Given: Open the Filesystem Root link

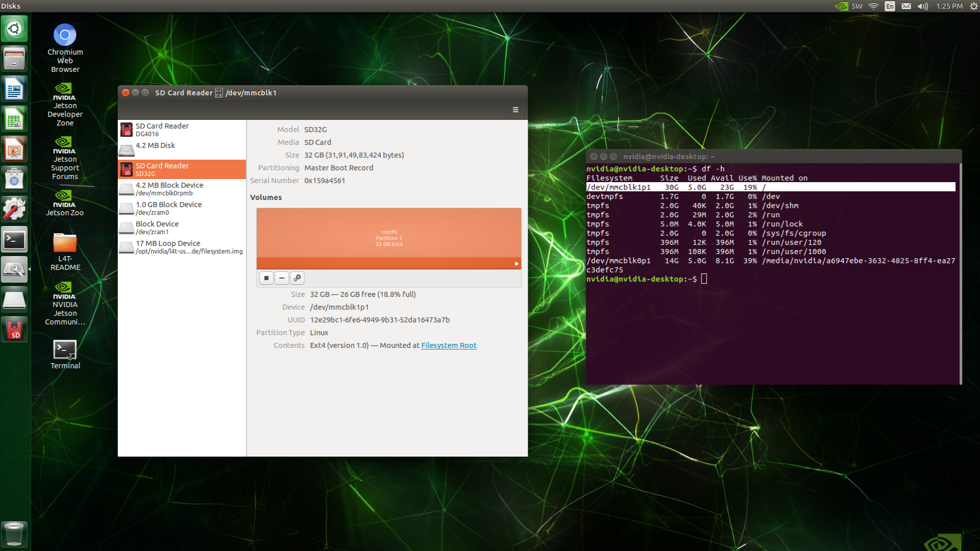Looking at the screenshot, I should point(449,345).
